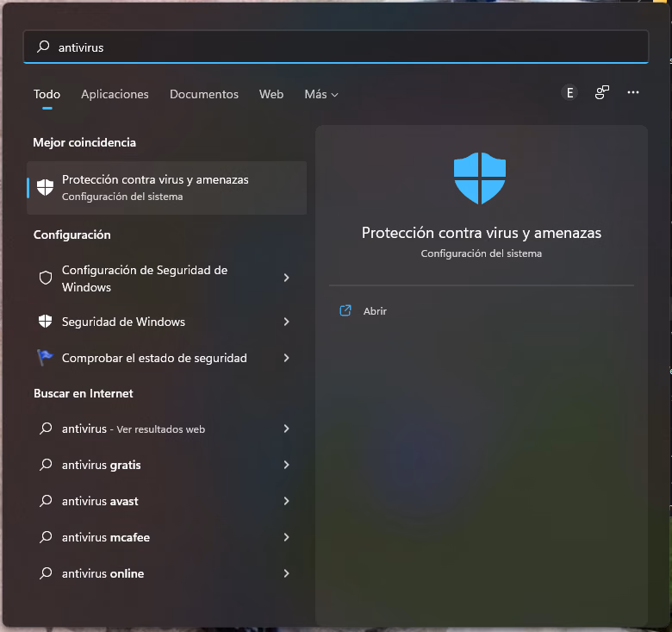Open Comprobar el estado de seguridad

[x=167, y=358]
